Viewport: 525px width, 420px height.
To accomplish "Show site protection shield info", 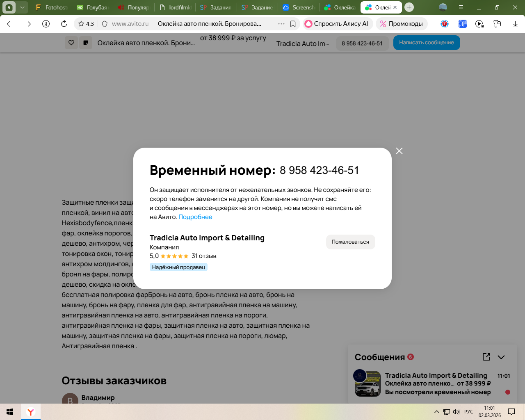I will [105, 24].
